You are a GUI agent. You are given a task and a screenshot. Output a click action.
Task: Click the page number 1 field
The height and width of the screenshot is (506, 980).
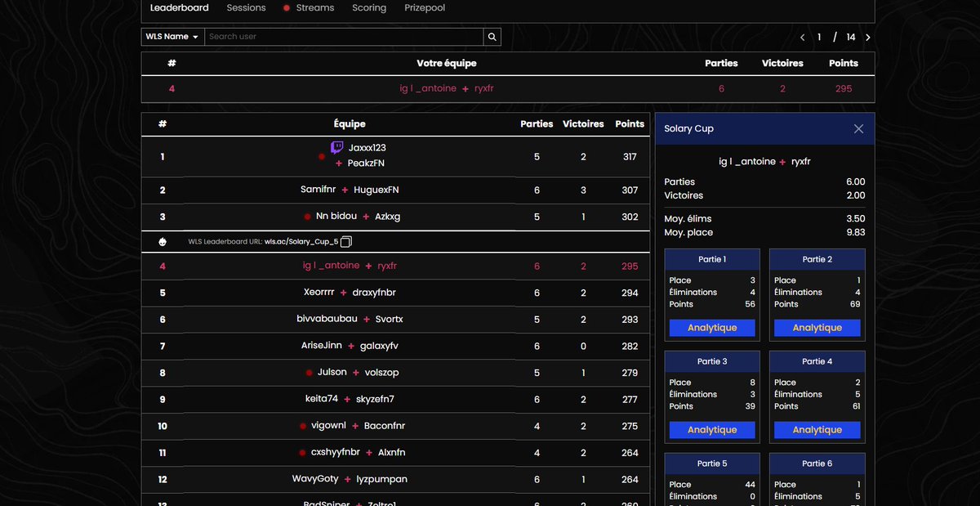(x=819, y=38)
